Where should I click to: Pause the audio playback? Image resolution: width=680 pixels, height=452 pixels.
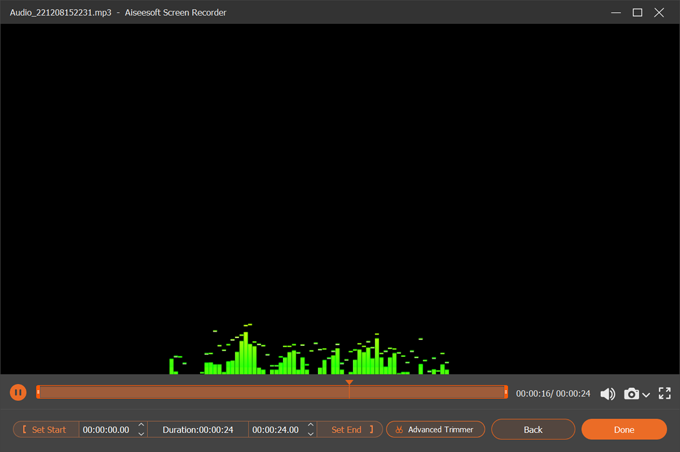[18, 393]
